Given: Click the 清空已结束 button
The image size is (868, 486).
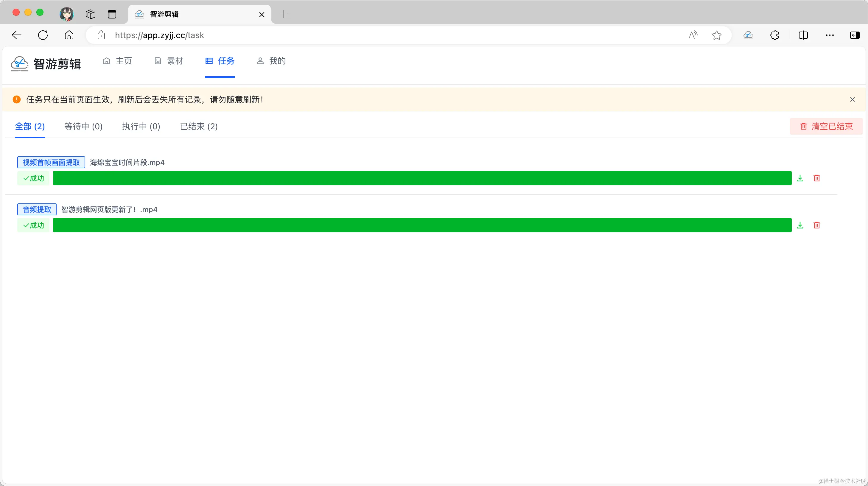Looking at the screenshot, I should tap(826, 126).
